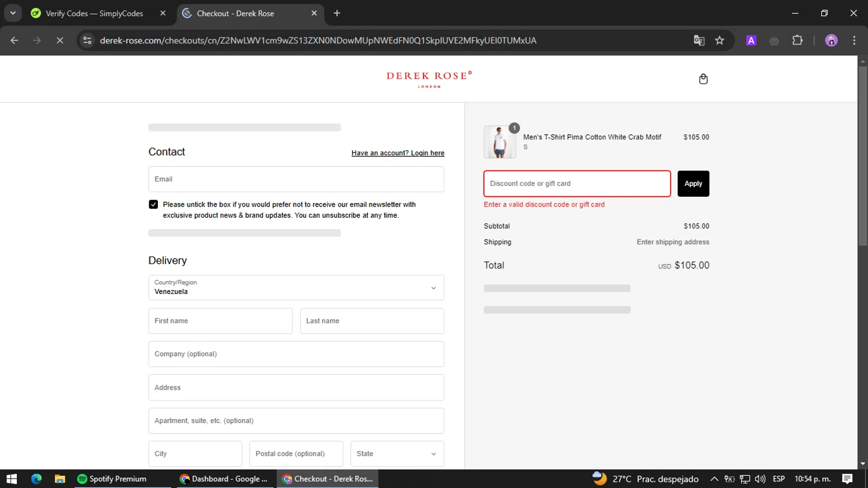Click the page vertical scrollbar
Screen dimensions: 868x488
(x=863, y=156)
